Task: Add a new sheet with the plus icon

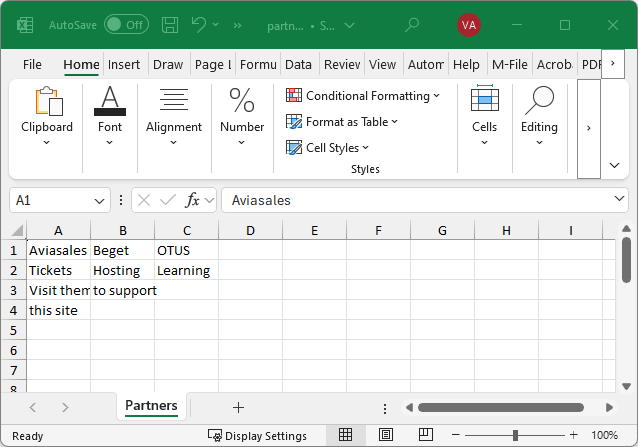Action: [238, 408]
